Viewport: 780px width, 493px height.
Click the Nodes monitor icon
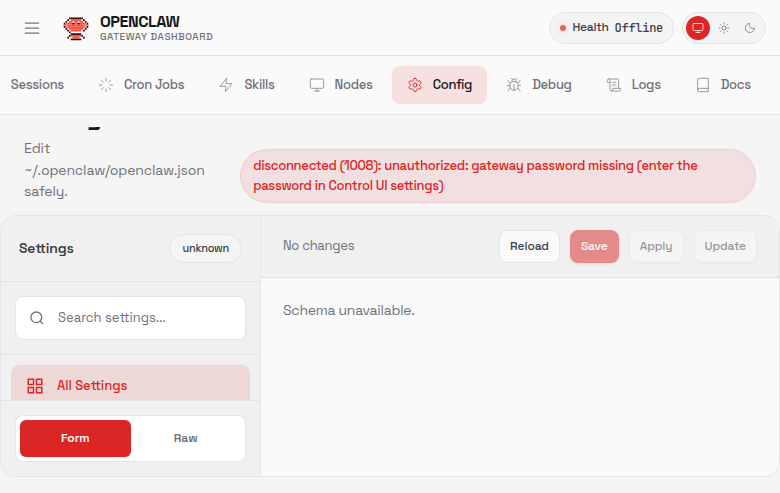point(317,85)
